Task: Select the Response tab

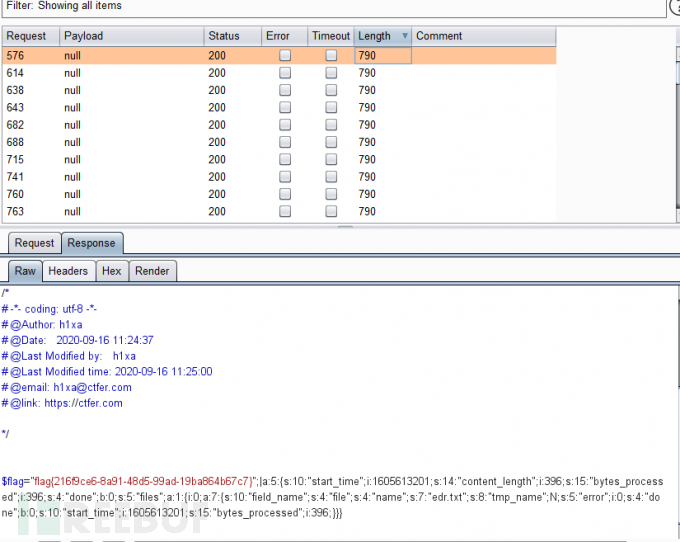Action: [x=91, y=243]
